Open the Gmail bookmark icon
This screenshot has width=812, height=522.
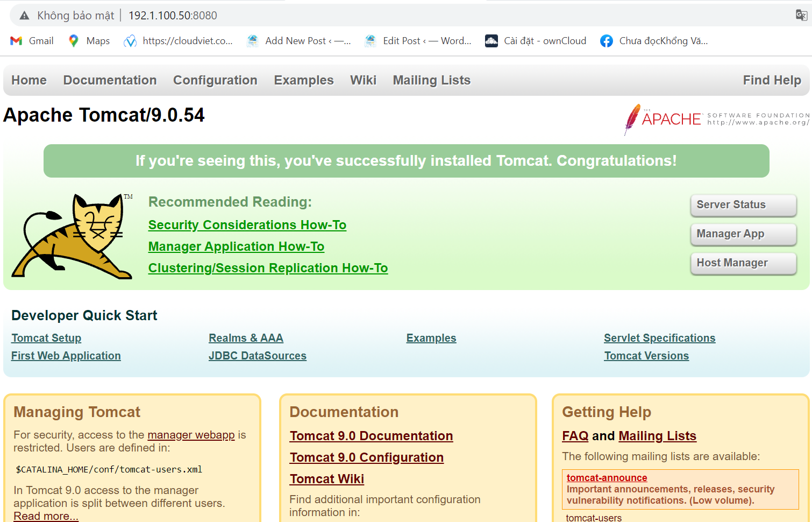16,41
